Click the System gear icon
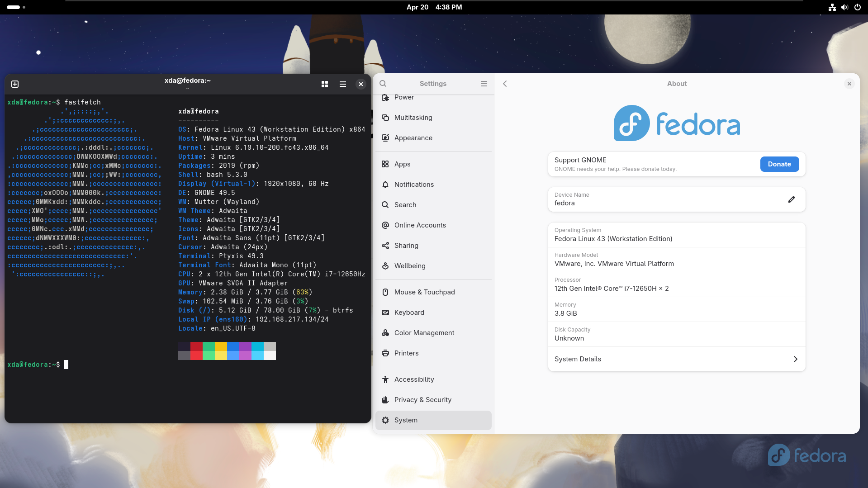 pos(385,420)
